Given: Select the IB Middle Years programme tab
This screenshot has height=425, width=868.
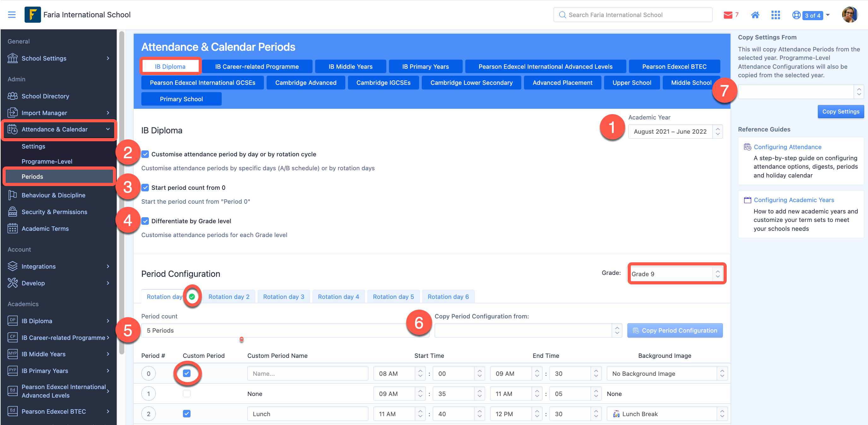Looking at the screenshot, I should [x=350, y=67].
